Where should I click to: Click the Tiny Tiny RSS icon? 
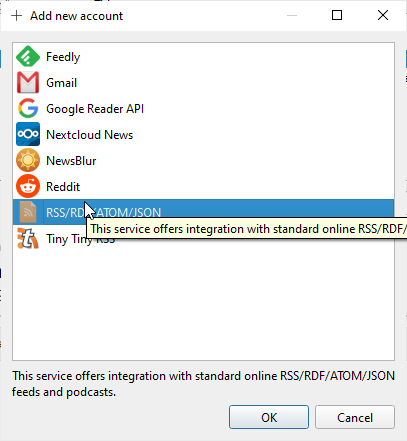28,238
